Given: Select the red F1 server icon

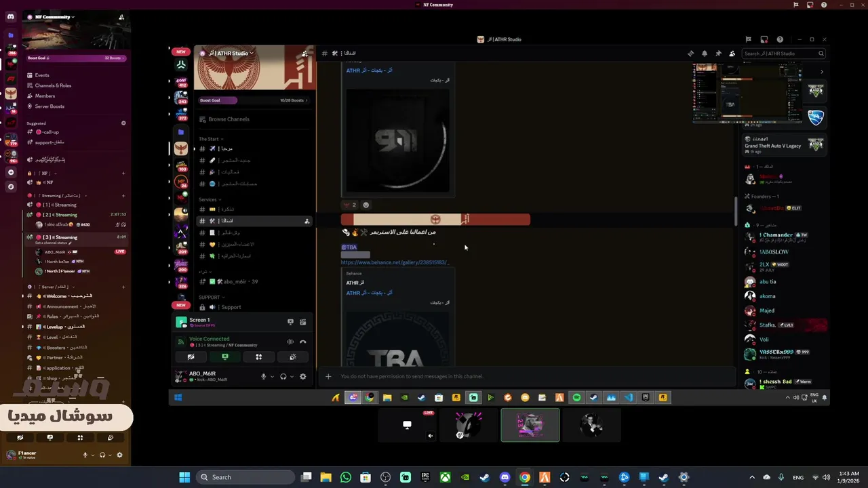Looking at the screenshot, I should (11, 79).
